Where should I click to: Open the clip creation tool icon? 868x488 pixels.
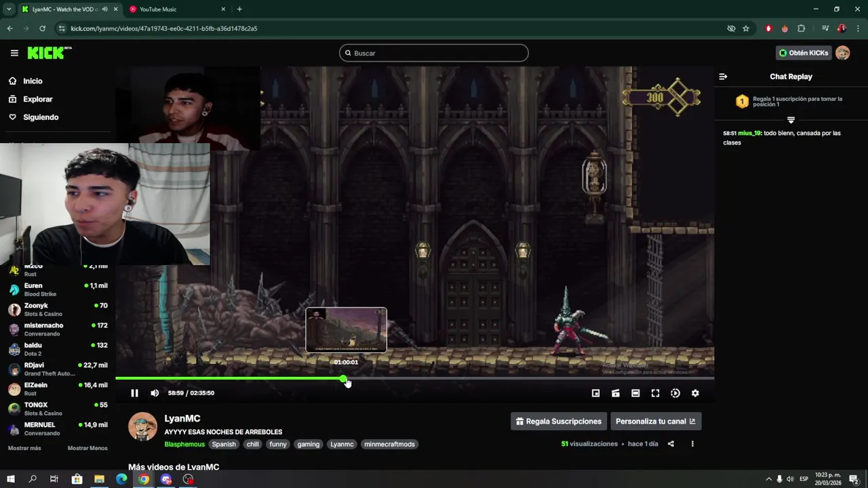[616, 393]
